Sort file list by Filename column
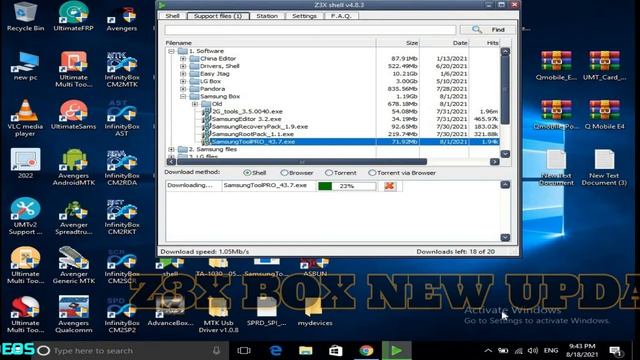This screenshot has width=640, height=360. click(x=270, y=43)
